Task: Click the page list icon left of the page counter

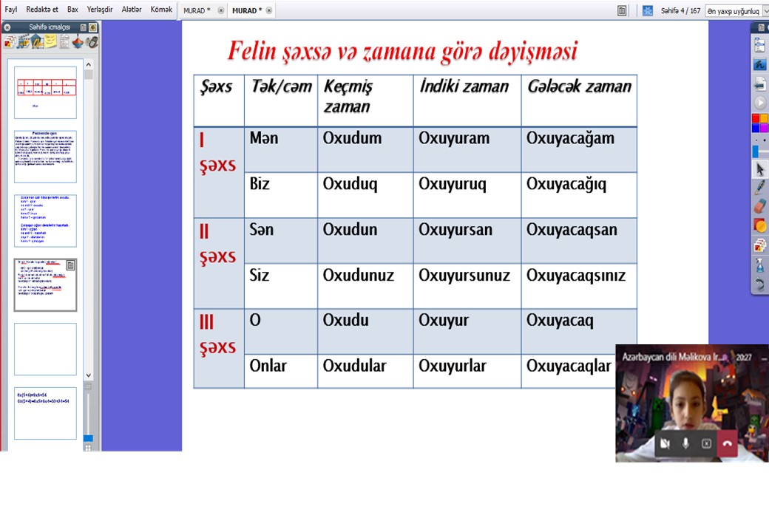Action: click(622, 11)
